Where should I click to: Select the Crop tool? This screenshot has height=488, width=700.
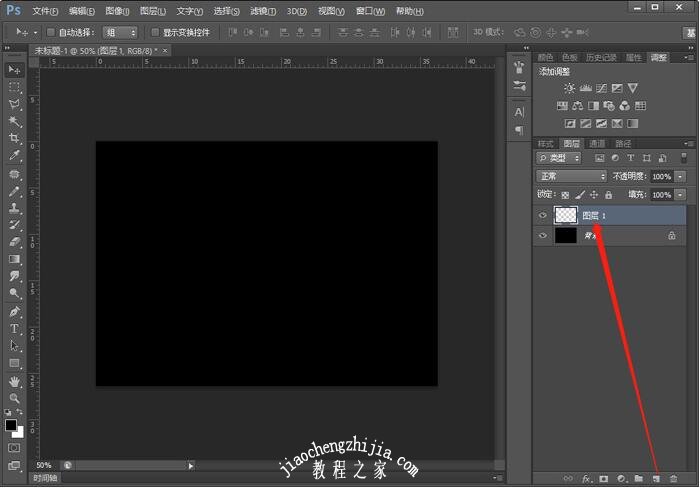(14, 138)
